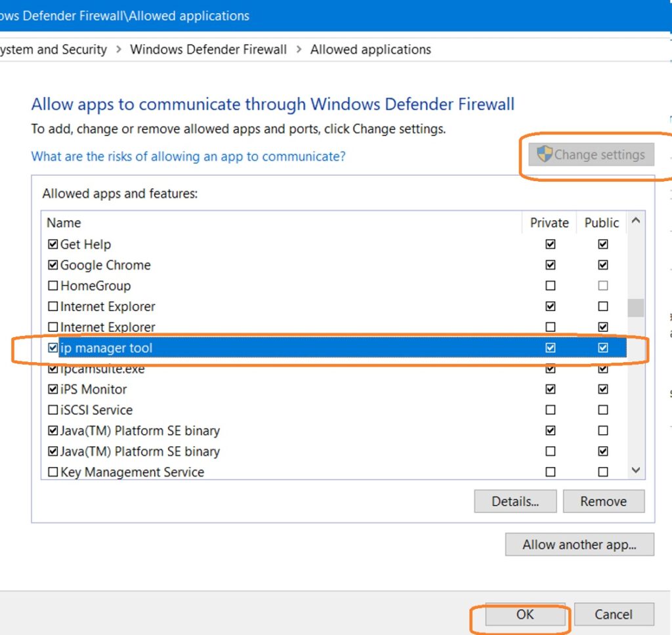672x635 pixels.
Task: Cancel the firewall changes
Action: (x=614, y=615)
